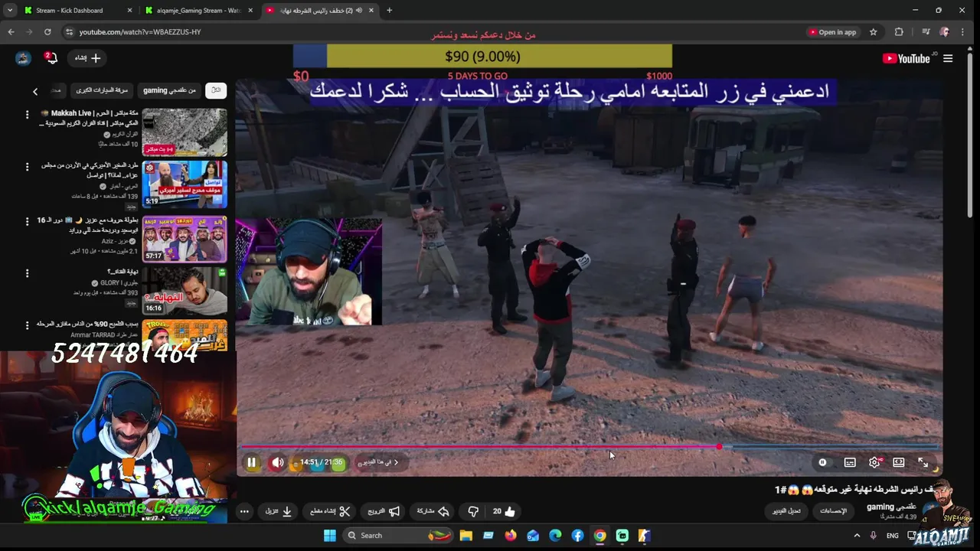Select the سرقة السيارات الكبرى chip

tap(102, 90)
